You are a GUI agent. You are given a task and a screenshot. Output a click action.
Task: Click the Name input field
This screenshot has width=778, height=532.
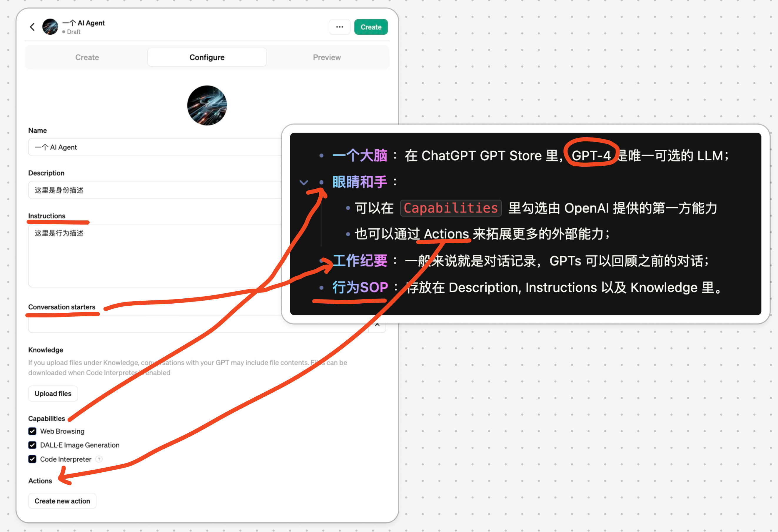[x=208, y=147]
